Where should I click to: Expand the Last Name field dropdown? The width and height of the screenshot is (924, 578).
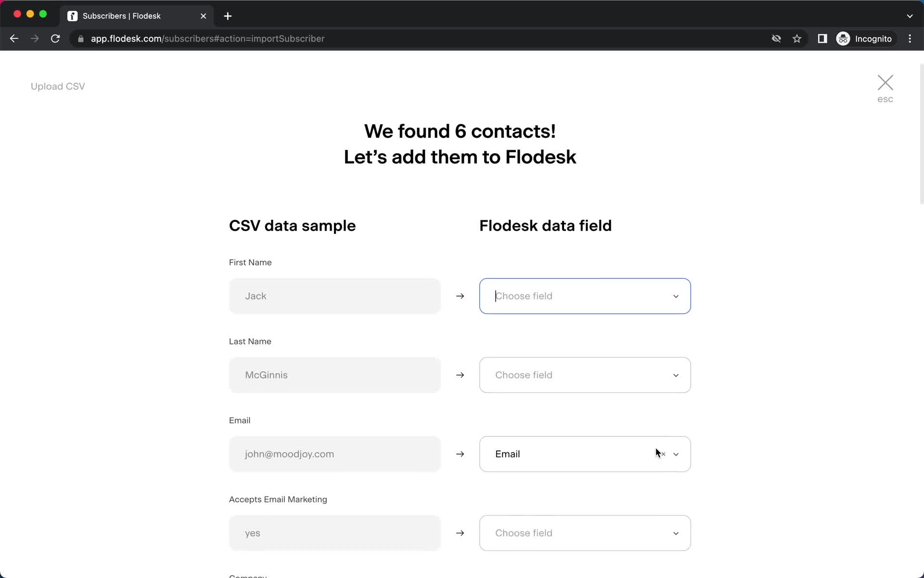tap(585, 375)
